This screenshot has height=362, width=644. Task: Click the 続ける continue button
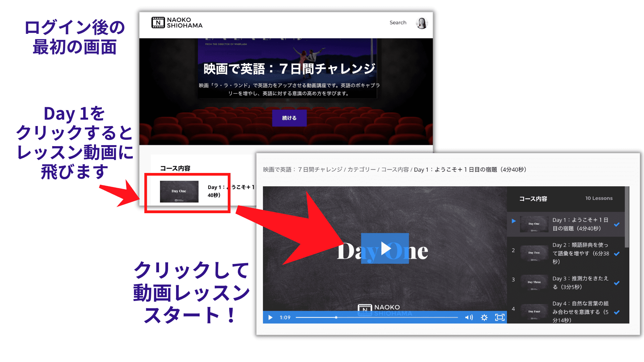click(x=289, y=118)
